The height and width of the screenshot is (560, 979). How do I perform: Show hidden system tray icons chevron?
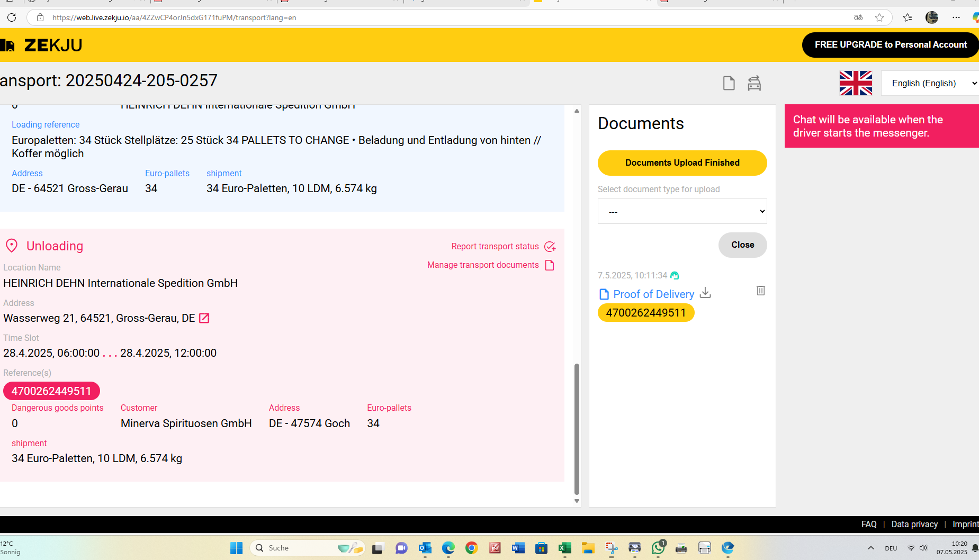(x=871, y=548)
